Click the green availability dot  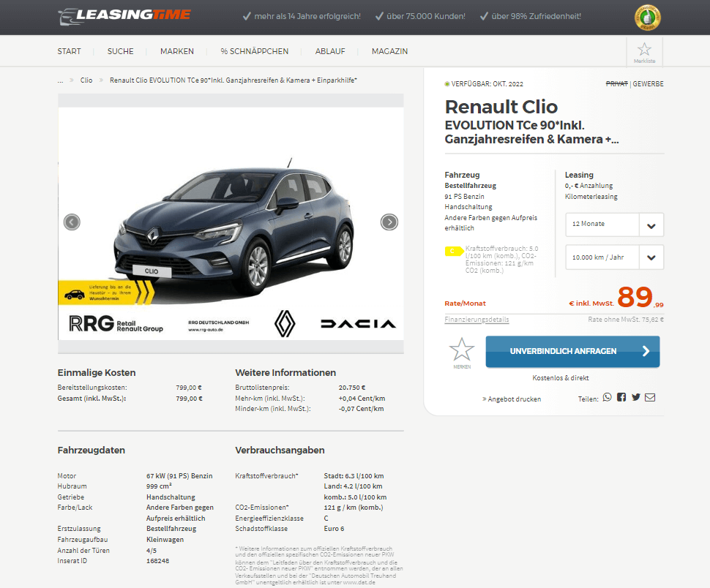pyautogui.click(x=447, y=84)
